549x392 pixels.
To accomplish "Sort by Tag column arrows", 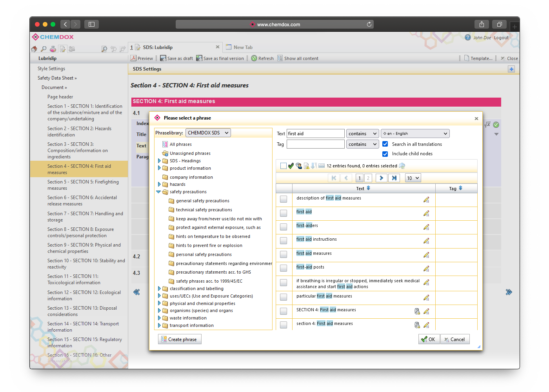I will 461,188.
